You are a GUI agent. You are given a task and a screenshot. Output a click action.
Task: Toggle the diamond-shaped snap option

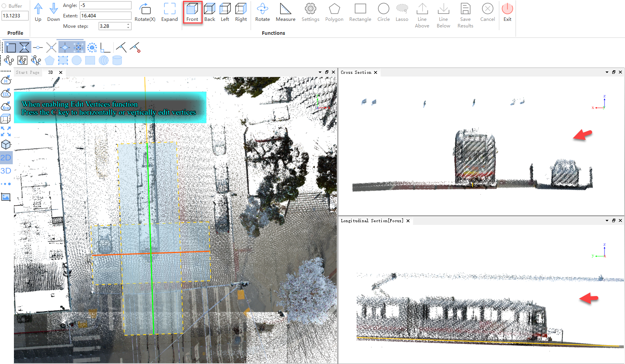pyautogui.click(x=65, y=48)
